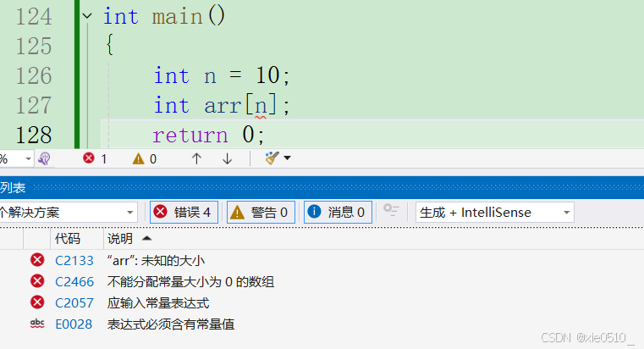644x349 pixels.
Task: Sort by the 代码 column header
Action: tap(68, 239)
